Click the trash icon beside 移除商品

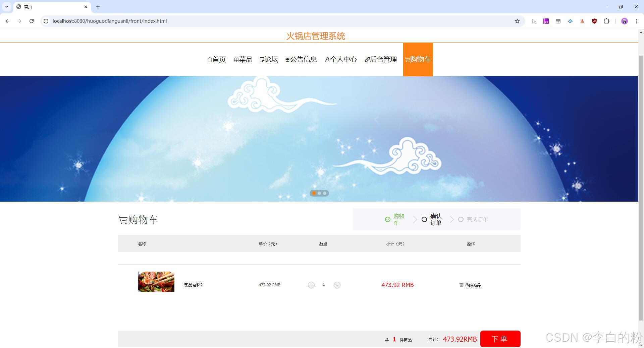pos(461,285)
